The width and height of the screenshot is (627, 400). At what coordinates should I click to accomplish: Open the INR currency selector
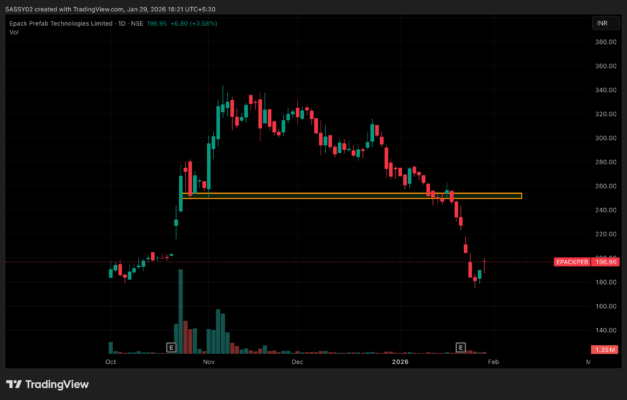[602, 20]
